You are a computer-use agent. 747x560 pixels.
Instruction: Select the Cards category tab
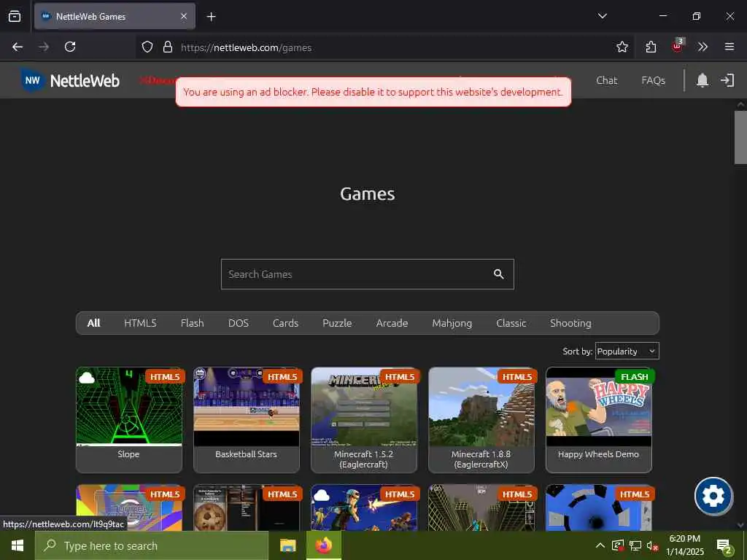[285, 323]
